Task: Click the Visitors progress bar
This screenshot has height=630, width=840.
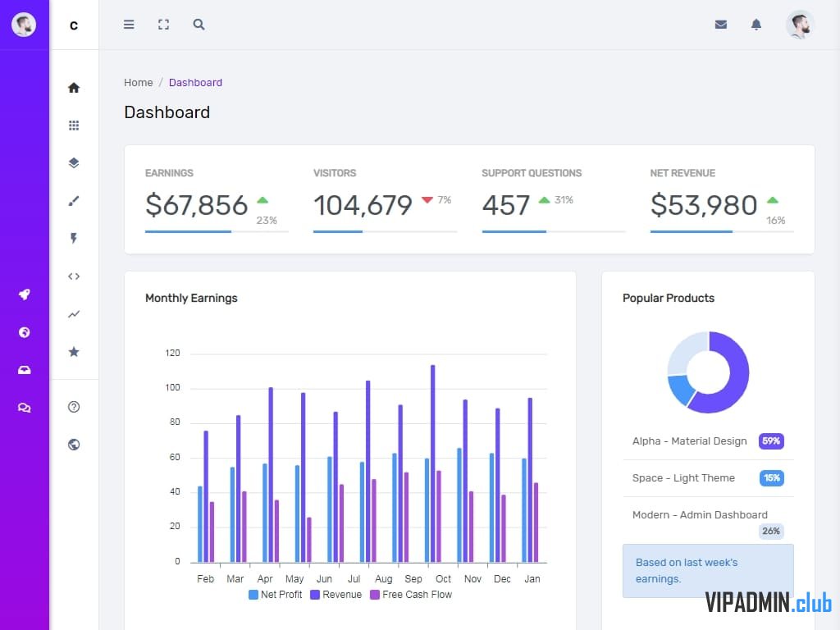Action: tap(386, 232)
